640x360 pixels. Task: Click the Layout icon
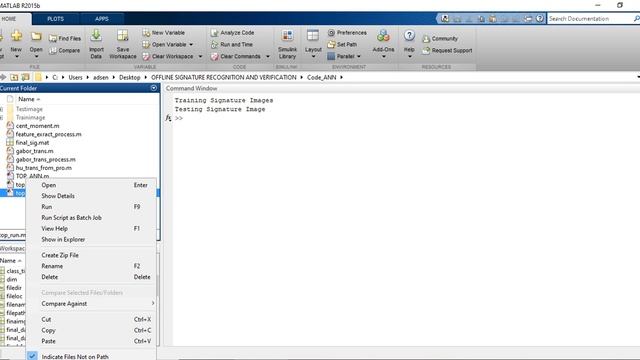coord(313,36)
